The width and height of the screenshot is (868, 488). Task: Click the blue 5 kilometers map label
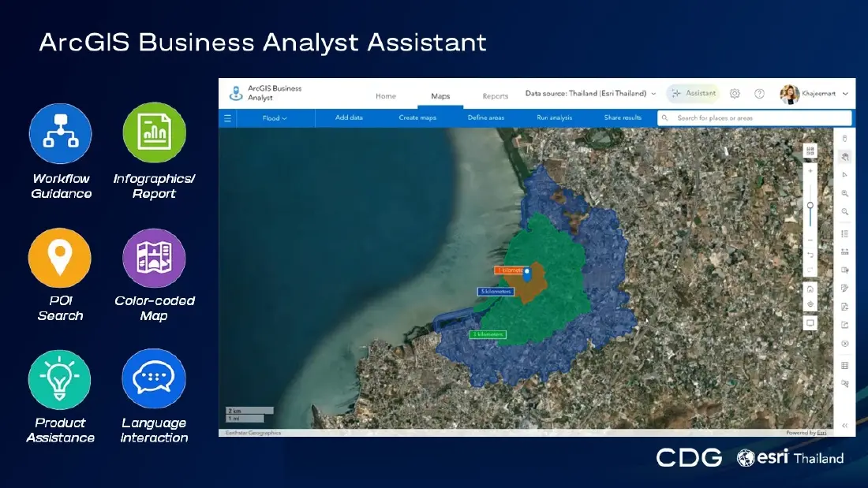pyautogui.click(x=496, y=292)
